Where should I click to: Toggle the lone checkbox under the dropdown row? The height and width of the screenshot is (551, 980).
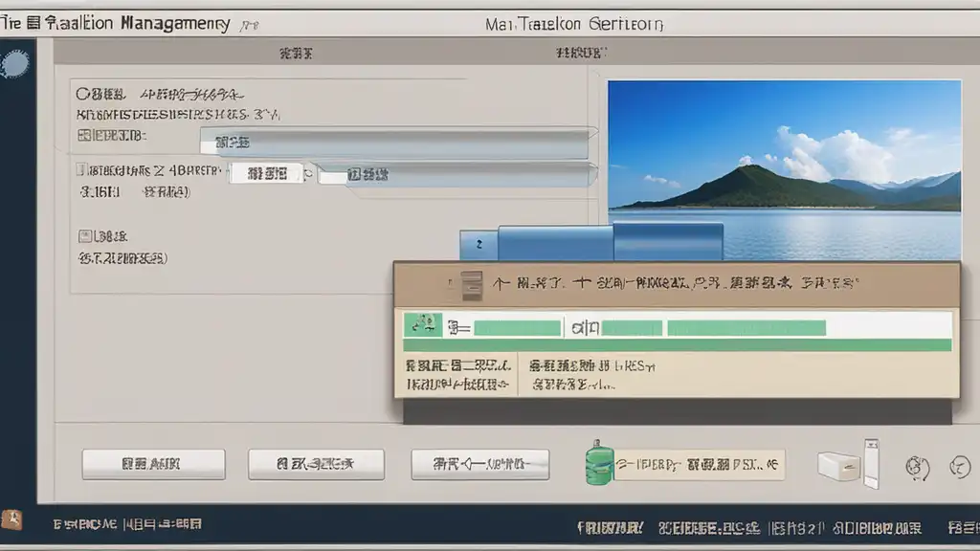pos(85,236)
